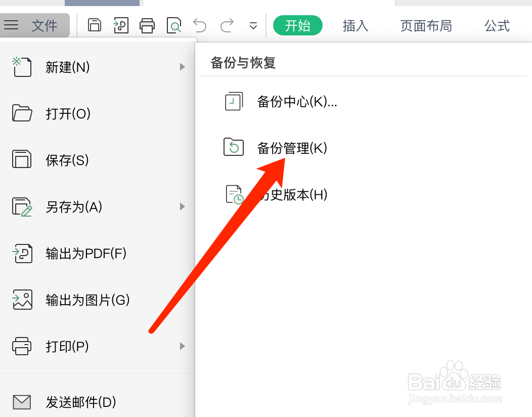Click the history version clock icon
532x417 pixels.
click(x=235, y=194)
